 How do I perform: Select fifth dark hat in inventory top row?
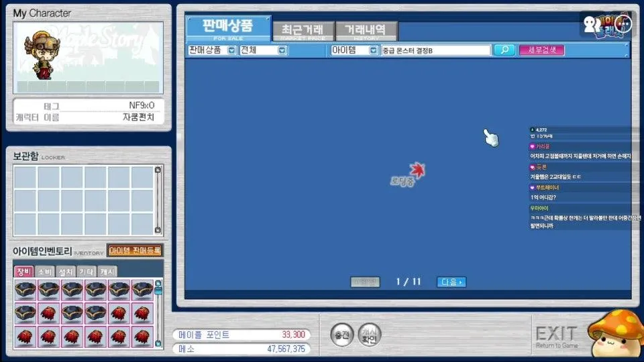[x=119, y=290]
